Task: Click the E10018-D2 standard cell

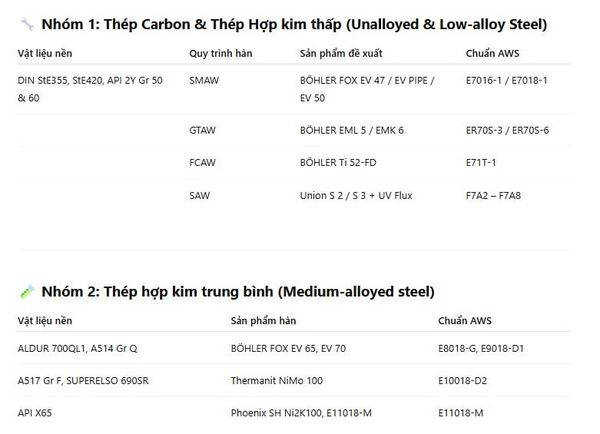Action: (x=462, y=380)
